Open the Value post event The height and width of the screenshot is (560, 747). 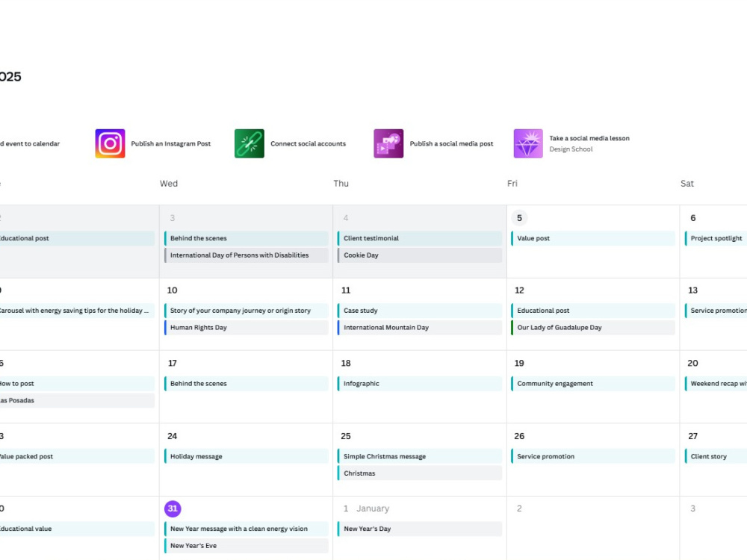(x=593, y=238)
